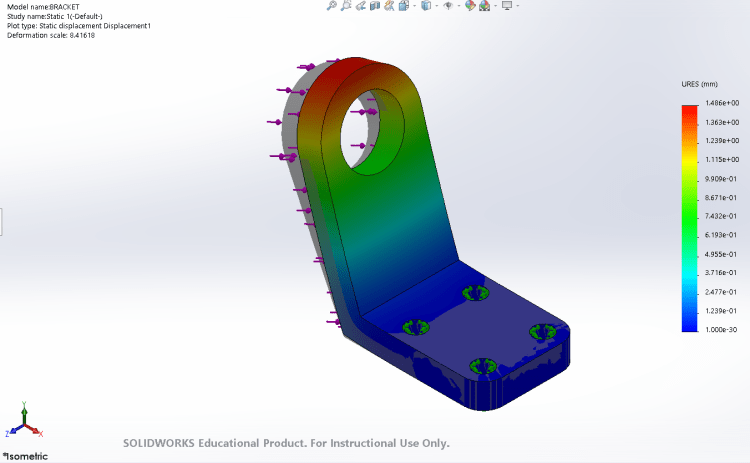Click the View Orientation cube icon

[402, 6]
